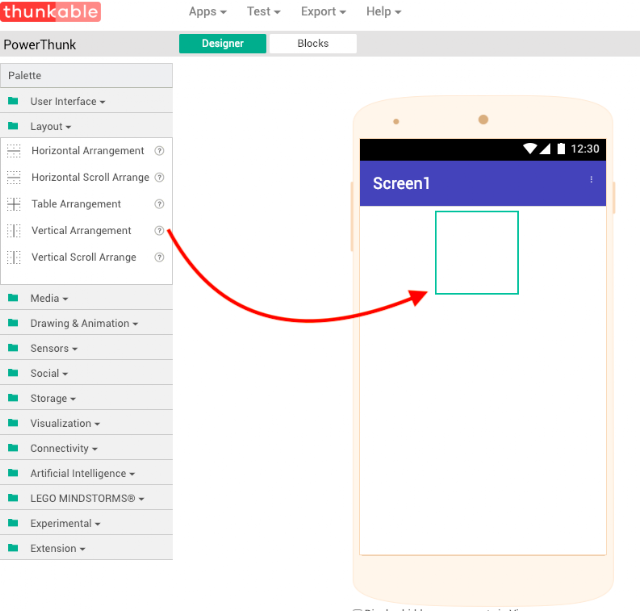Screen dimensions: 640x611
Task: Click the Connectivity folder icon
Action: (13, 447)
